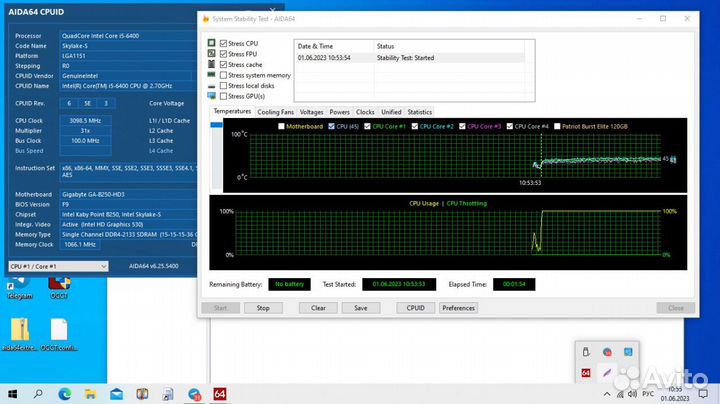Viewport: 720px width, 404px height.
Task: Open the Windows Start menu
Action: pos(12,394)
